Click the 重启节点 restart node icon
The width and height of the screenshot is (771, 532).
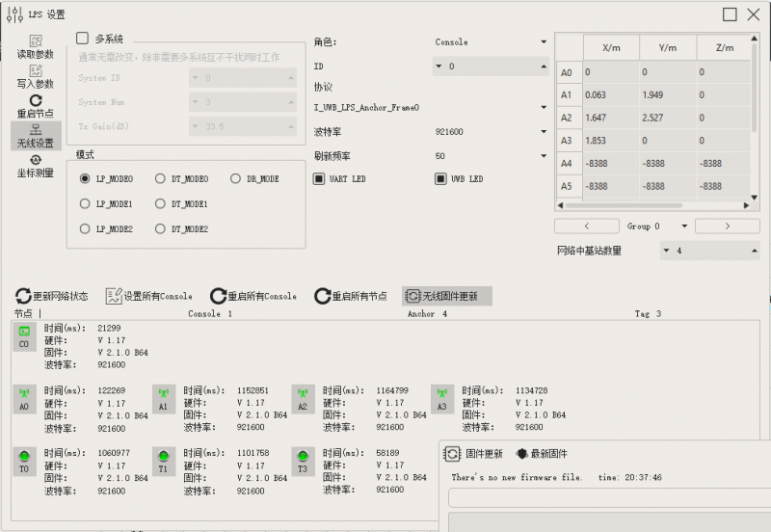[x=36, y=106]
